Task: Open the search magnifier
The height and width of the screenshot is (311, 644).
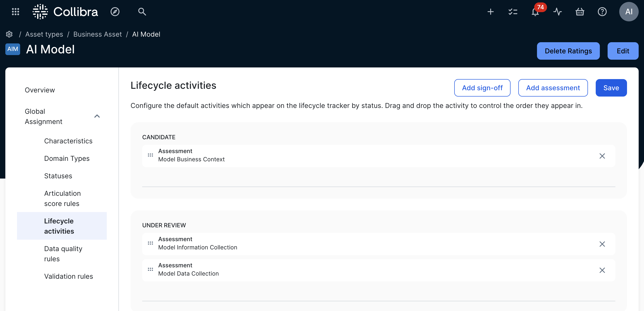Action: click(x=142, y=11)
